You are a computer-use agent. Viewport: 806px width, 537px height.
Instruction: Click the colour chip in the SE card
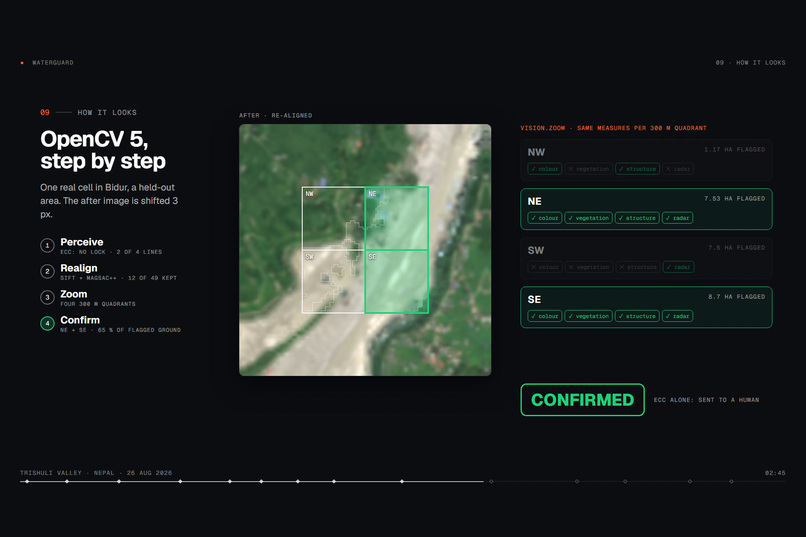pos(544,316)
